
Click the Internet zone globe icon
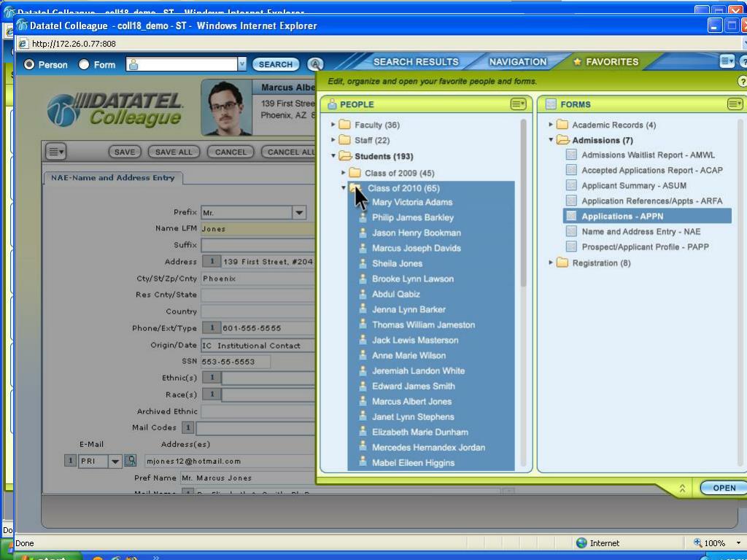(x=581, y=542)
